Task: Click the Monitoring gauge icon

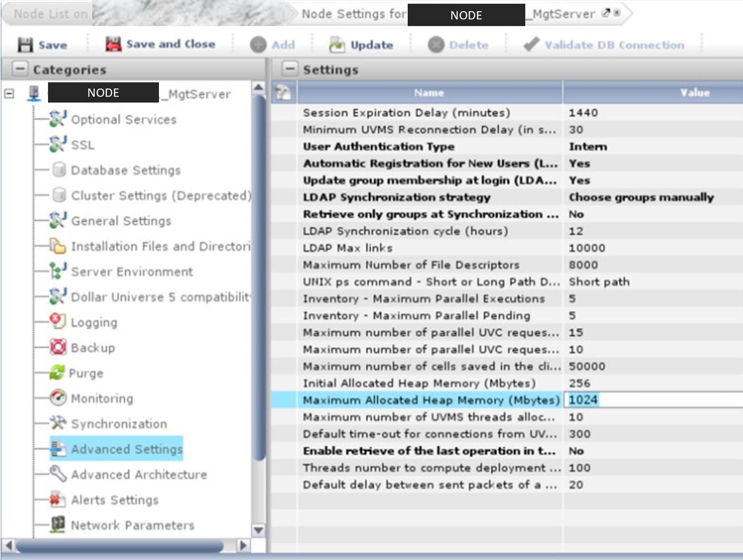Action: tap(58, 398)
